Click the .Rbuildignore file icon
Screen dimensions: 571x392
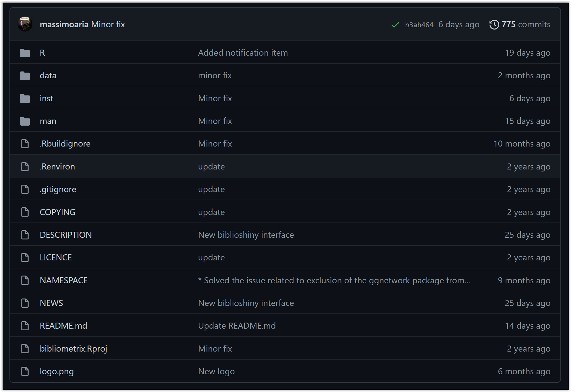pos(25,144)
